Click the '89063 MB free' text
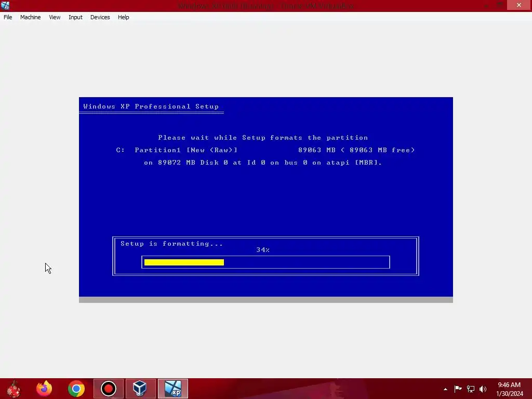 (x=380, y=150)
